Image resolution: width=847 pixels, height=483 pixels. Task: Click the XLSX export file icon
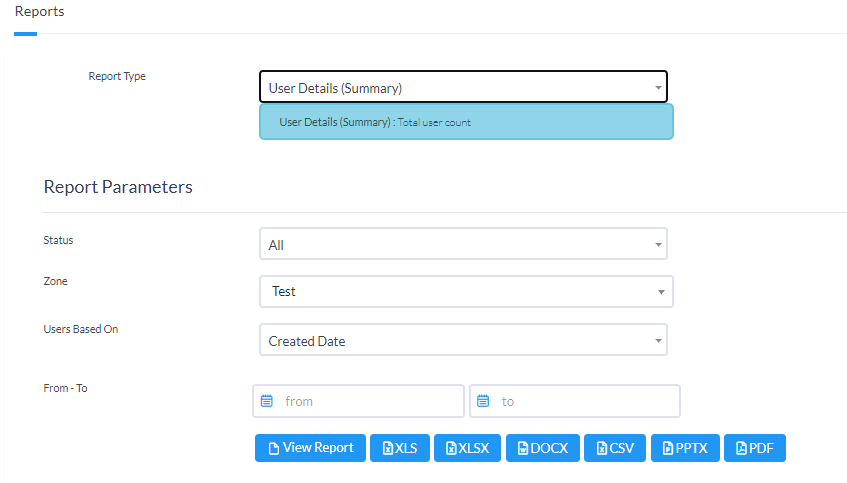(x=451, y=449)
